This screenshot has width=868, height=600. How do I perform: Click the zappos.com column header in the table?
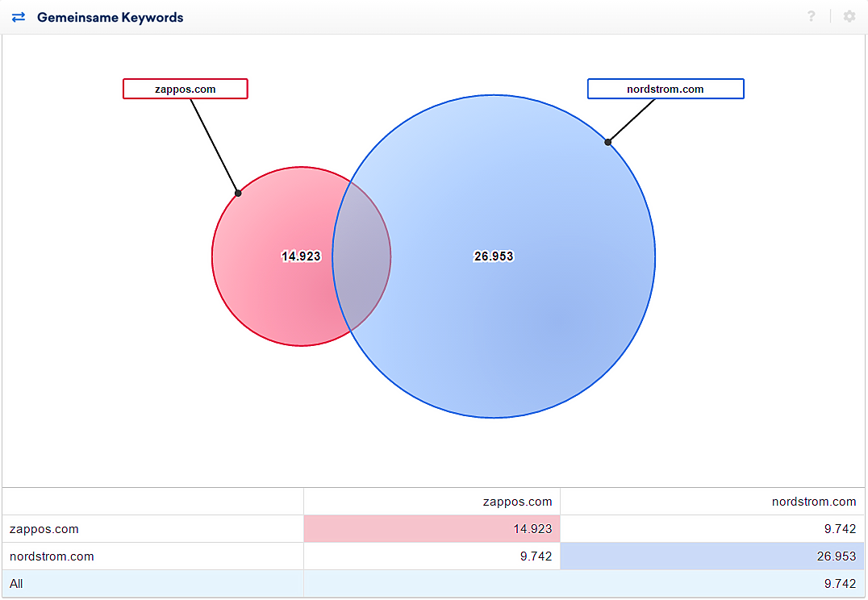(x=516, y=502)
